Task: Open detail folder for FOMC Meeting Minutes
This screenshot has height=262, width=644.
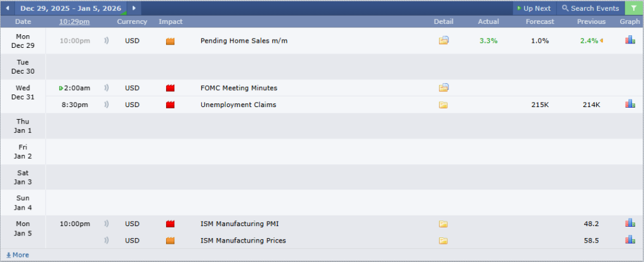Action: (x=443, y=88)
